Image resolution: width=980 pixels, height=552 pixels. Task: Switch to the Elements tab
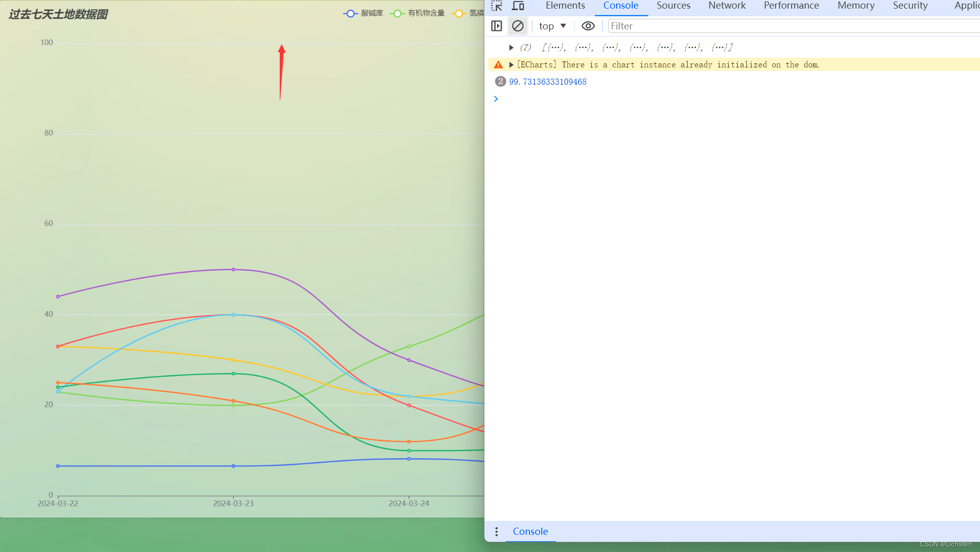tap(565, 6)
